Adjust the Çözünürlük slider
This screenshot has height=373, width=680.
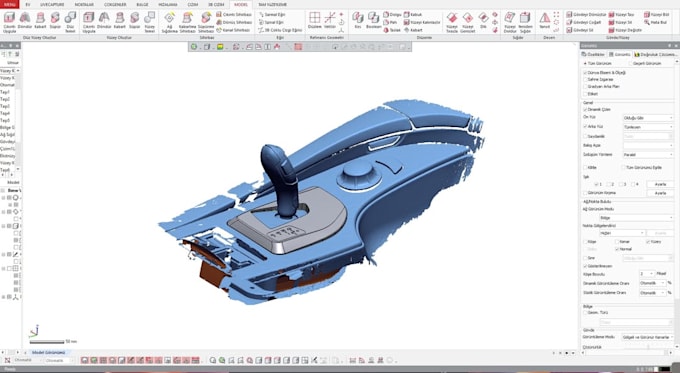coord(648,347)
